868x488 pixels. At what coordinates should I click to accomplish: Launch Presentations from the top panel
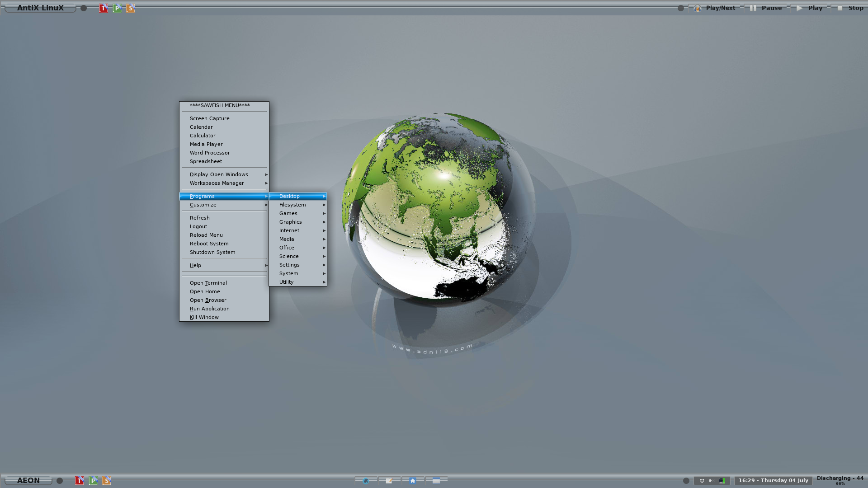pos(131,8)
